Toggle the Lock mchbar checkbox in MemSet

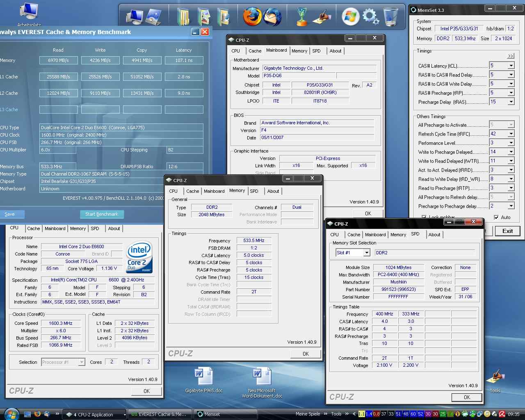pyautogui.click(x=424, y=217)
